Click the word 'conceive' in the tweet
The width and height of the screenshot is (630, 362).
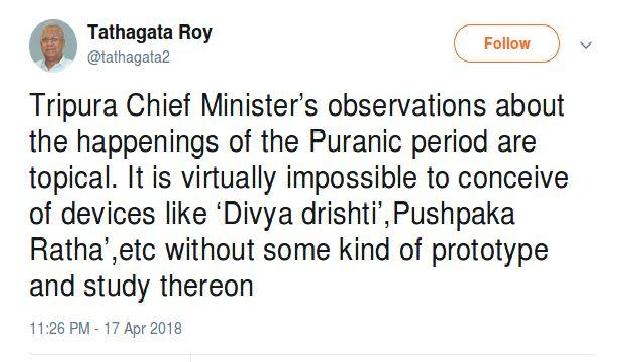[513, 178]
